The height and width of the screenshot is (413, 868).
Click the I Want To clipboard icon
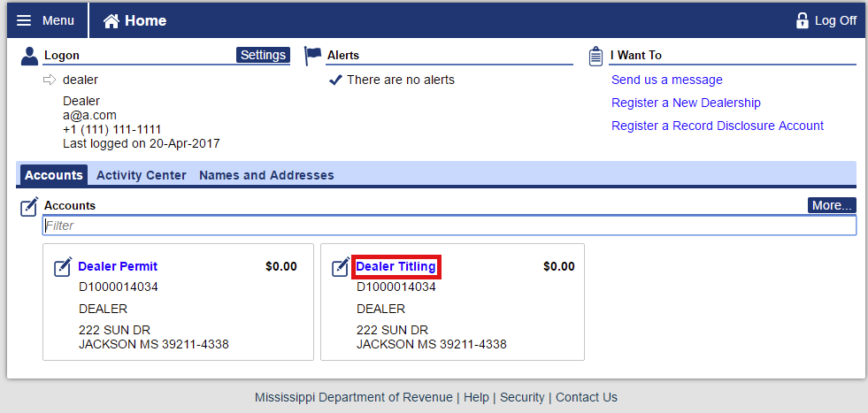[595, 56]
